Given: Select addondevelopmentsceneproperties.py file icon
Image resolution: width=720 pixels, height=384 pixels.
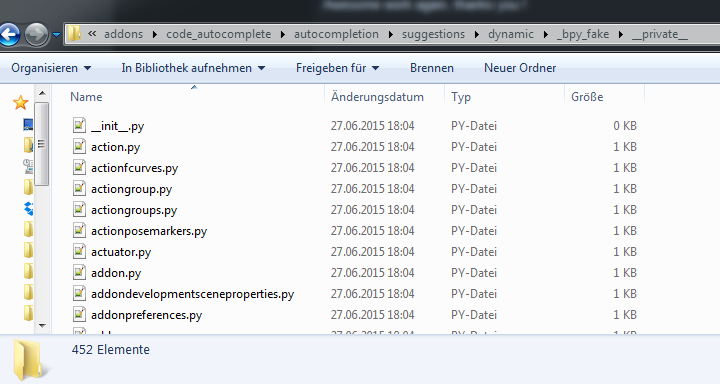Looking at the screenshot, I should (79, 294).
